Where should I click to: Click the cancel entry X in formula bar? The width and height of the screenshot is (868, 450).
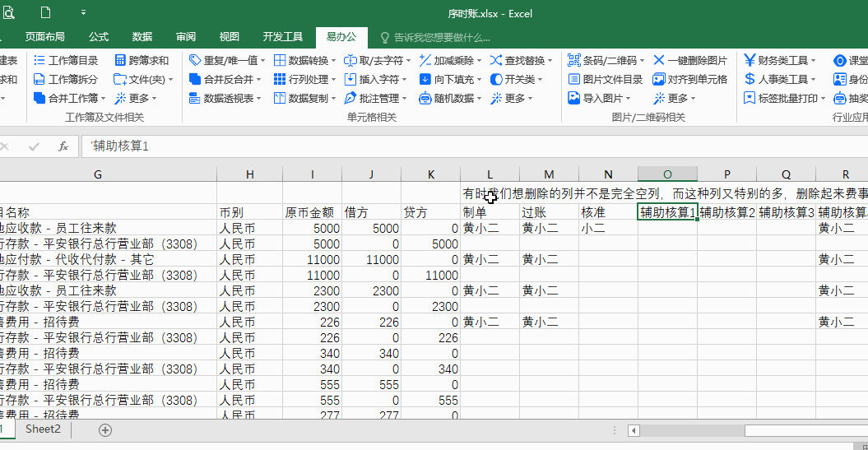point(4,146)
